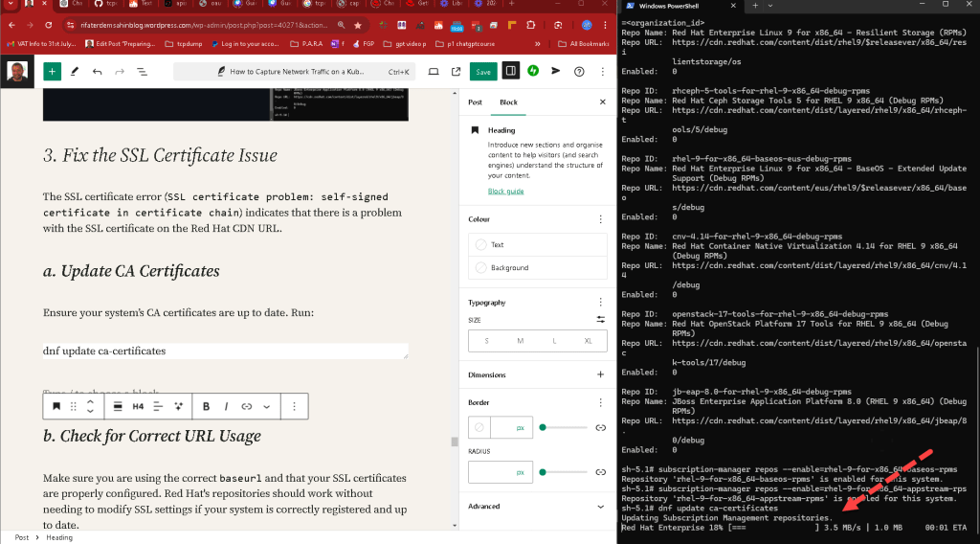980x544 pixels.
Task: Open Border panel options menu
Action: 601,402
